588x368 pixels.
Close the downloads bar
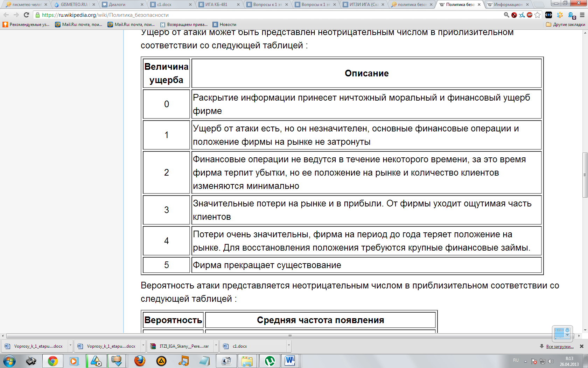point(581,346)
